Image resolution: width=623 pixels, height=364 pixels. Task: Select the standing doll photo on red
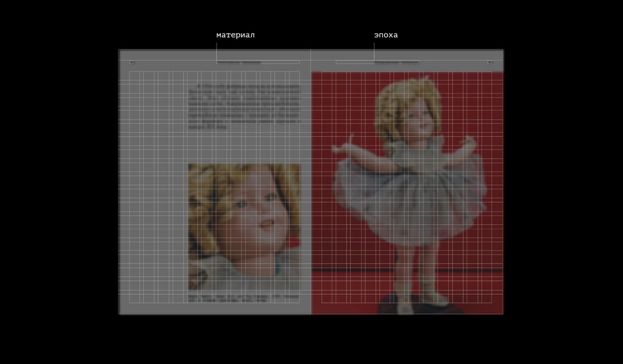coord(407,193)
